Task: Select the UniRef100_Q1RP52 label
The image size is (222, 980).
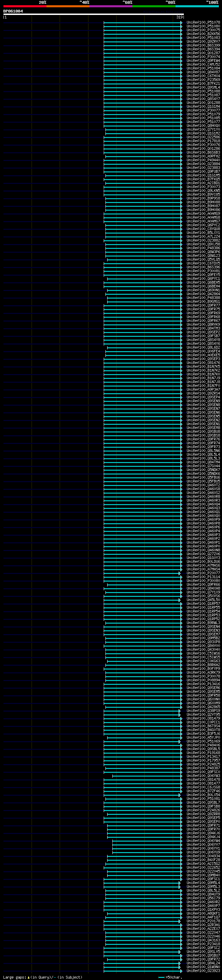Action: (203, 619)
